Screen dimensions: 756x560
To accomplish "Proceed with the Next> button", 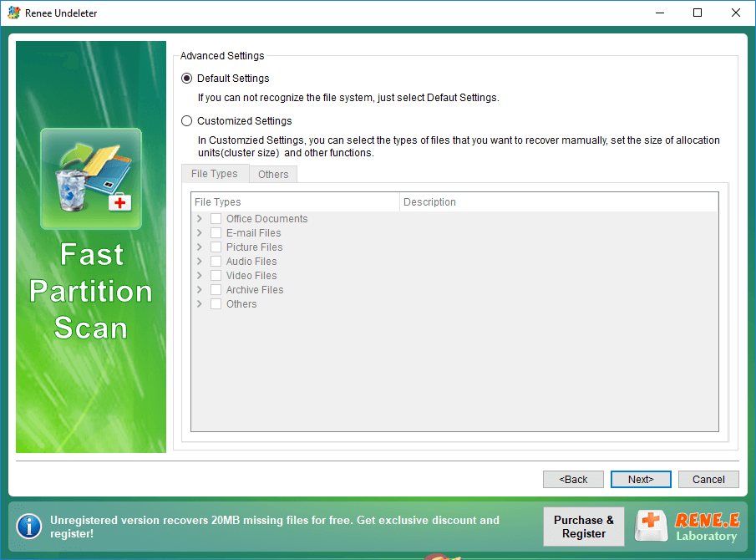I will 641,480.
